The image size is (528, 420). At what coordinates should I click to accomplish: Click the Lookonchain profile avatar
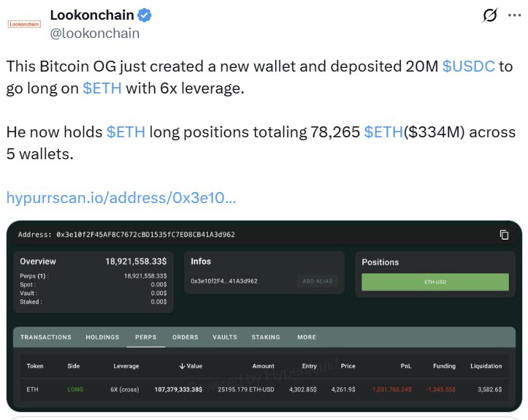tap(24, 23)
